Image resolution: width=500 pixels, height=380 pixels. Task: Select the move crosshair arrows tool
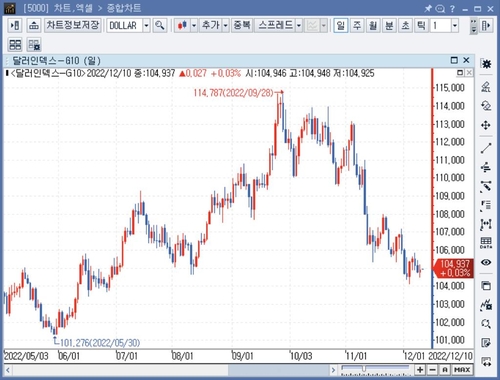tap(486, 125)
